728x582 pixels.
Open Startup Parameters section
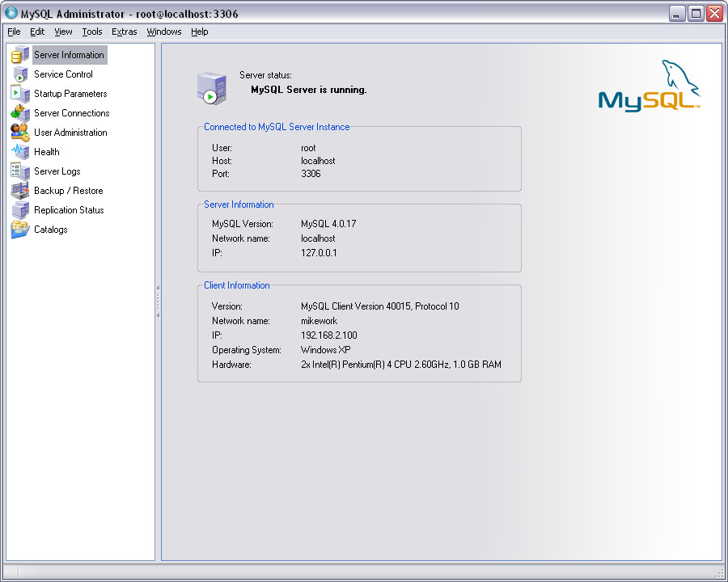tap(70, 94)
